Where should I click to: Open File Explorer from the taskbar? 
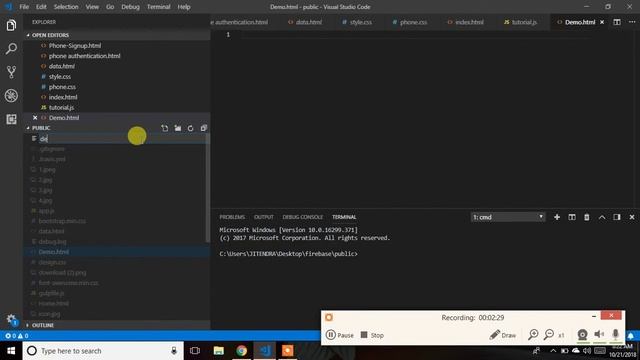[x=218, y=351]
